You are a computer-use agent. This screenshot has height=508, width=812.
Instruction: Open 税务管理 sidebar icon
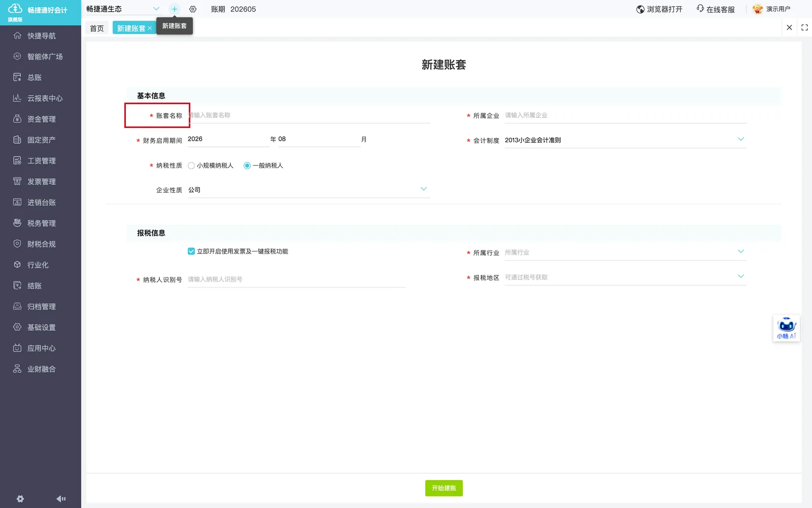coord(17,223)
